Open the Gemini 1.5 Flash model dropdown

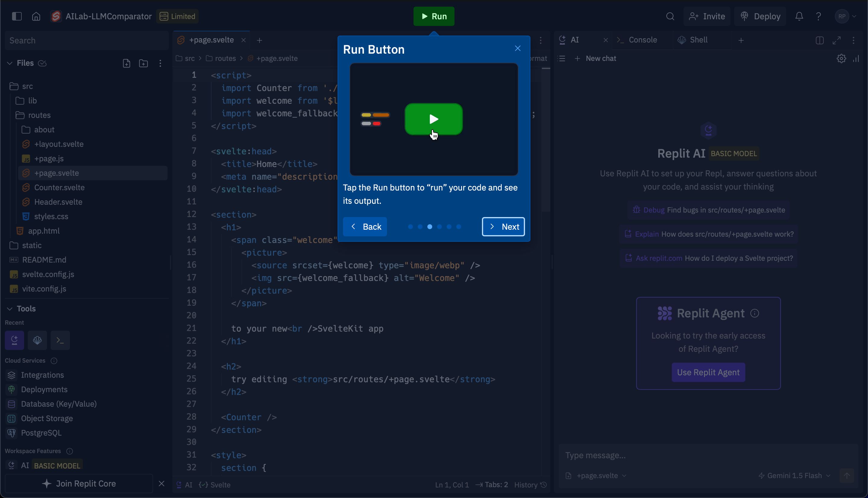click(x=794, y=475)
